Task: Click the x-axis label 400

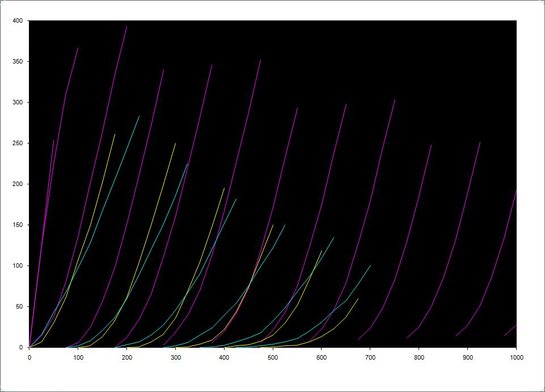Action: 224,357
